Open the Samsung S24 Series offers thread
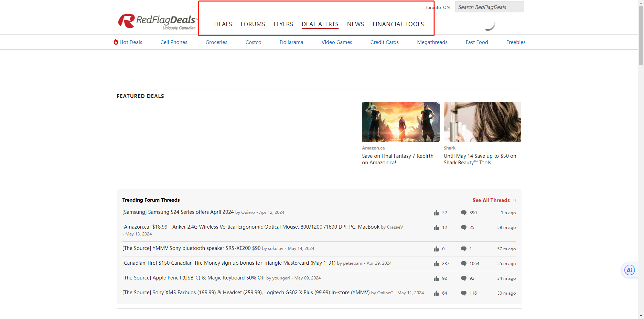Viewport: 644px width, 319px height. coord(178,212)
